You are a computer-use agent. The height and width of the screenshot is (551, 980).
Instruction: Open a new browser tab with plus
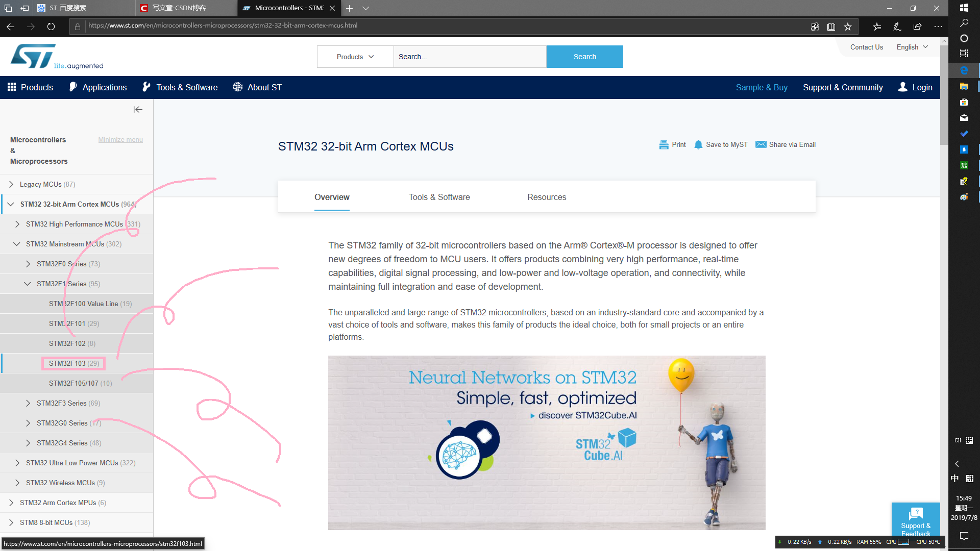(x=349, y=8)
